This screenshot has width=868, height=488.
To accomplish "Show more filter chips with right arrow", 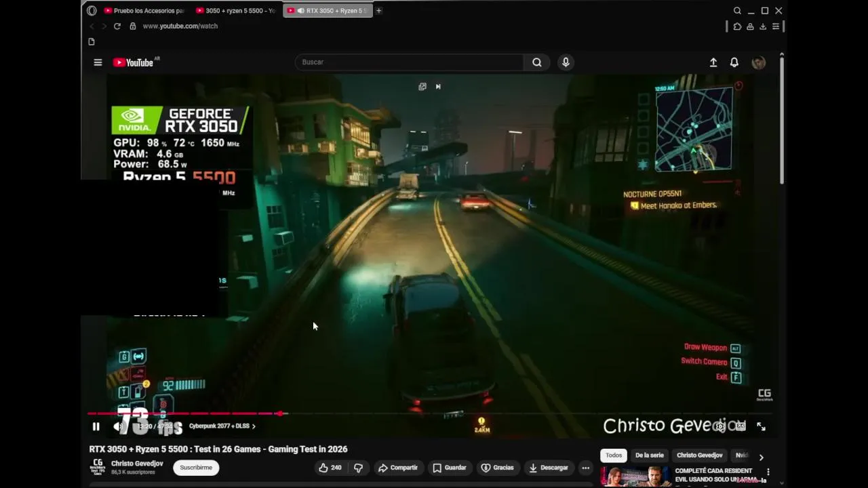I will [x=761, y=457].
